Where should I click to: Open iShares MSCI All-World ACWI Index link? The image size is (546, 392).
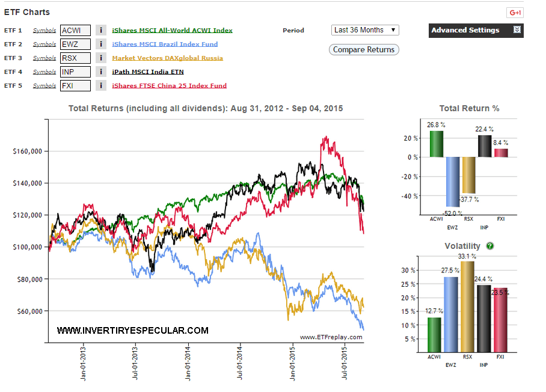172,30
